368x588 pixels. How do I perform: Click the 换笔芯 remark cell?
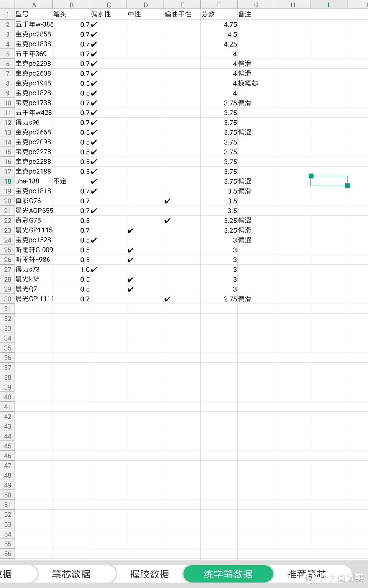tap(256, 83)
